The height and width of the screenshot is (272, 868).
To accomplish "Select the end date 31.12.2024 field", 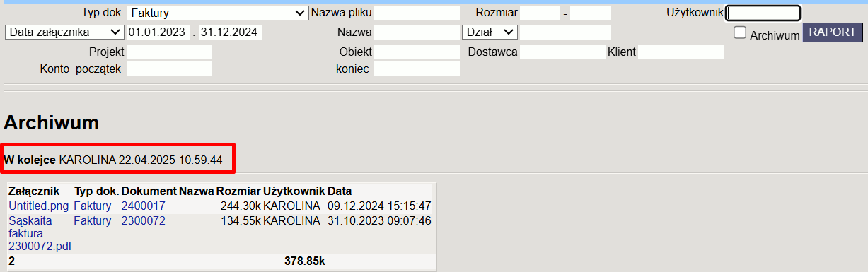I will (230, 32).
